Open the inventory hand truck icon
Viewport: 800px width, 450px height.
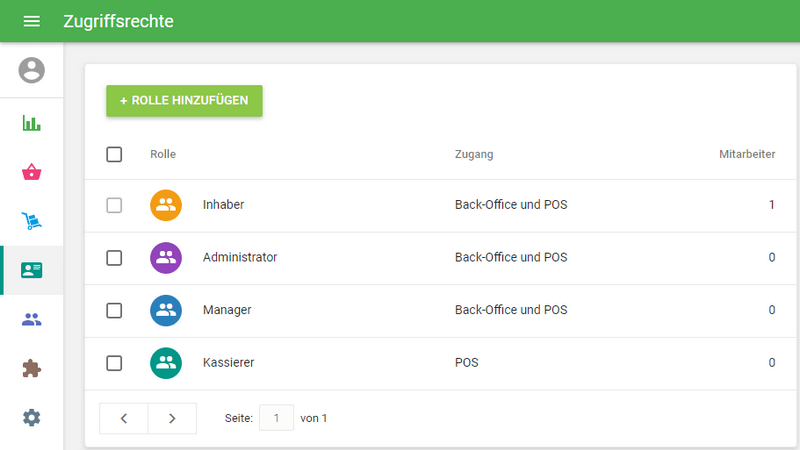[x=32, y=221]
